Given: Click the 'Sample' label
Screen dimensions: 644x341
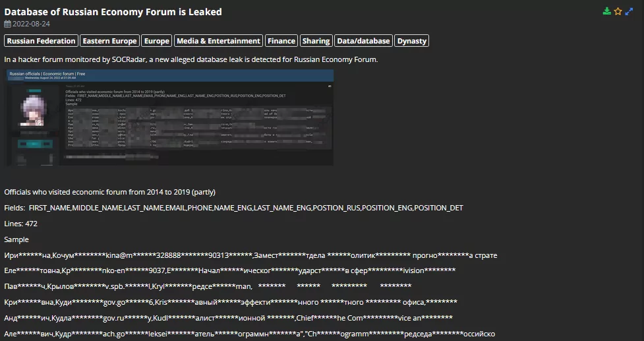Looking at the screenshot, I should (x=16, y=239).
